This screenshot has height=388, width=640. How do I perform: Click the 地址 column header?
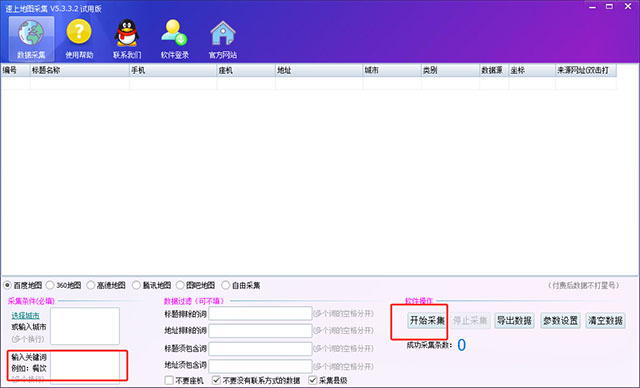coord(319,70)
